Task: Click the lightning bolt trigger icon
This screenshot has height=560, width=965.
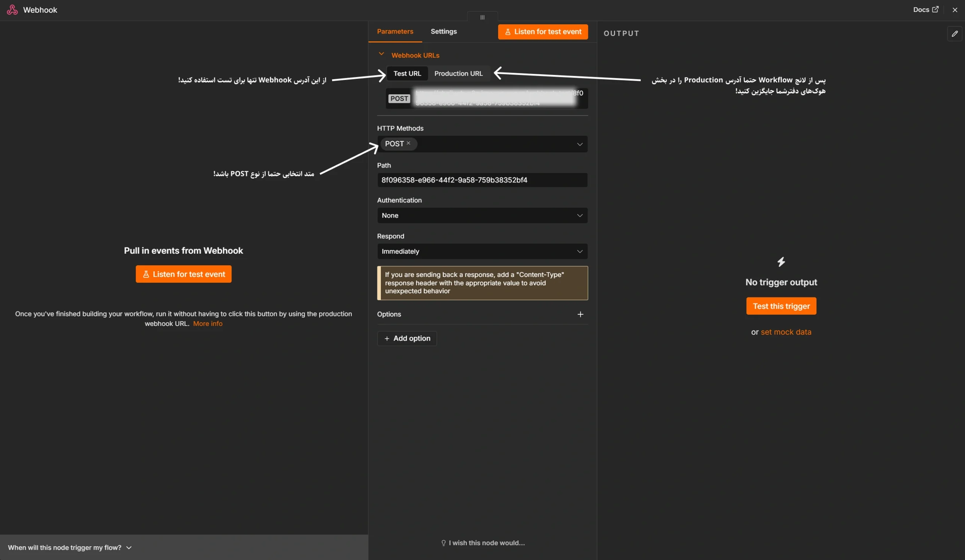Action: 781,262
